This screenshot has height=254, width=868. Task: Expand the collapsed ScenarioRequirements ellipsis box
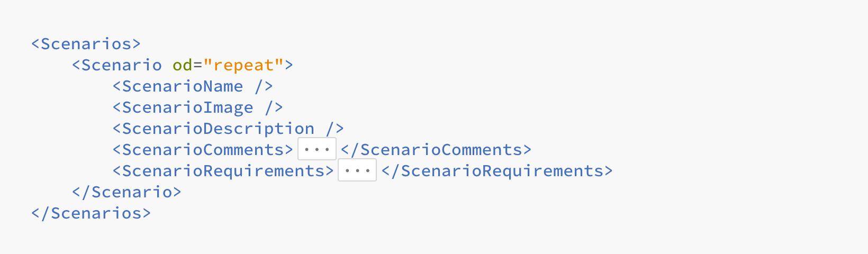pyautogui.click(x=357, y=170)
